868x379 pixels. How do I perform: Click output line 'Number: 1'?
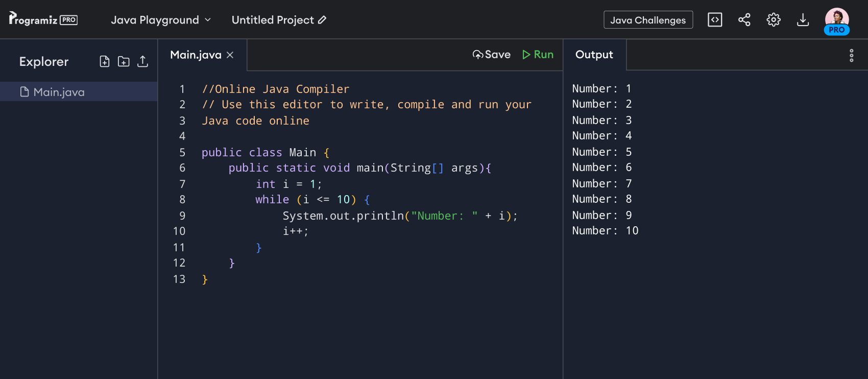tap(601, 89)
